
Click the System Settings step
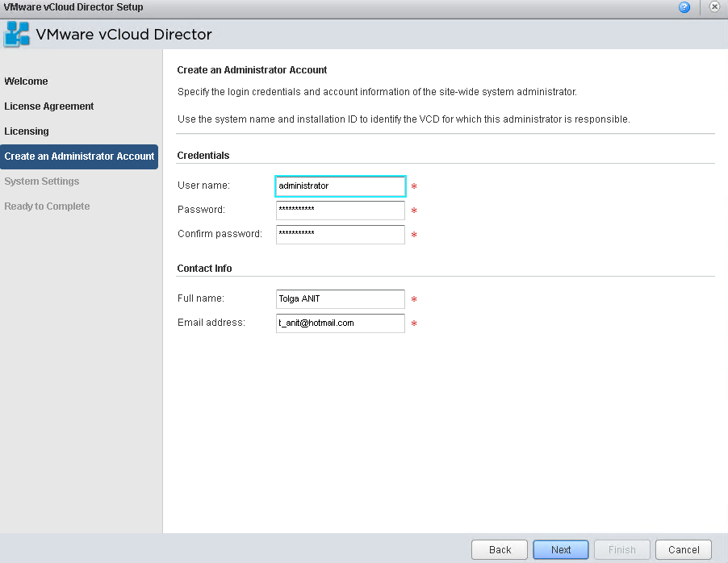[42, 181]
